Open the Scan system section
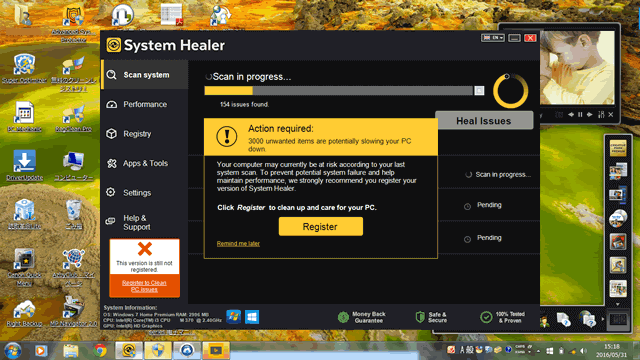 tap(144, 75)
